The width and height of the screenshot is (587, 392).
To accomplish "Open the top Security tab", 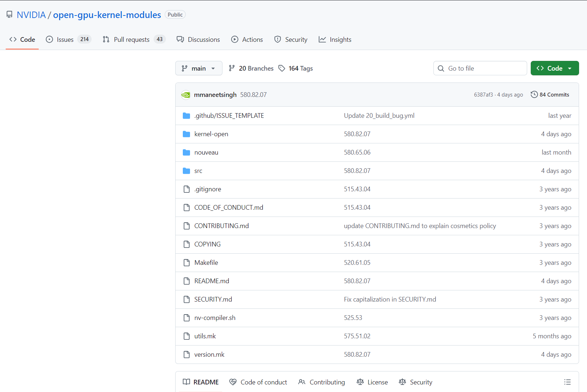I will click(x=291, y=39).
